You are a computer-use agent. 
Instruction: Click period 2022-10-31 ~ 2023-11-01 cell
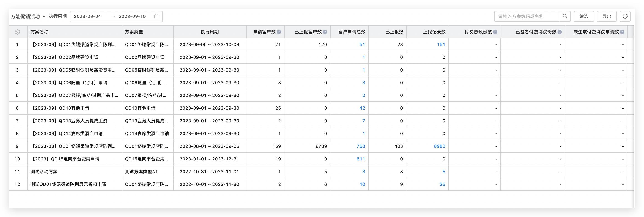[x=209, y=172]
